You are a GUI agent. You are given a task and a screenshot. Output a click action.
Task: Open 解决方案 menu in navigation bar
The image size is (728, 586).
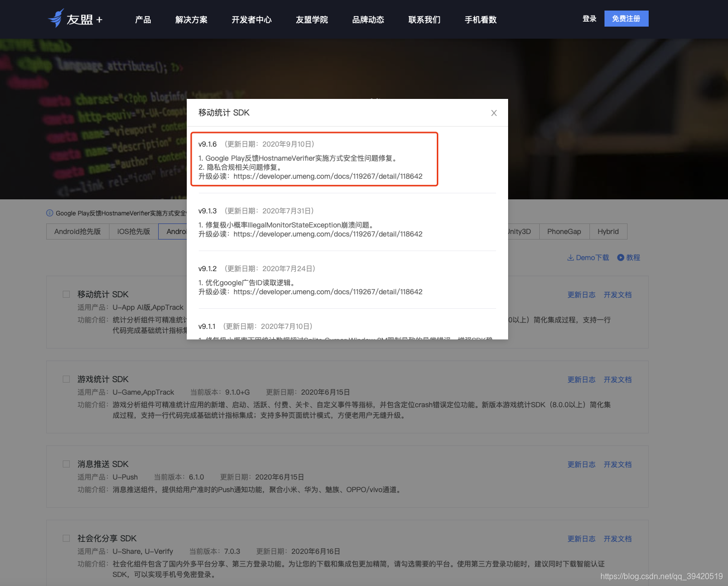coord(191,20)
